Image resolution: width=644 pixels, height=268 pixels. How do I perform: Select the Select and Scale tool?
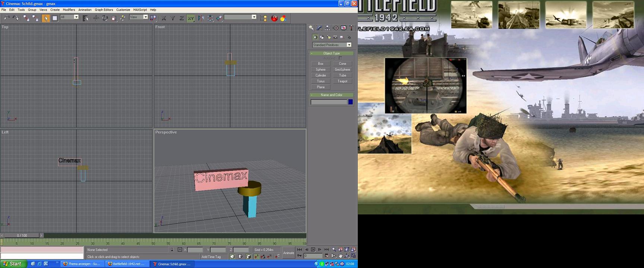tap(114, 18)
